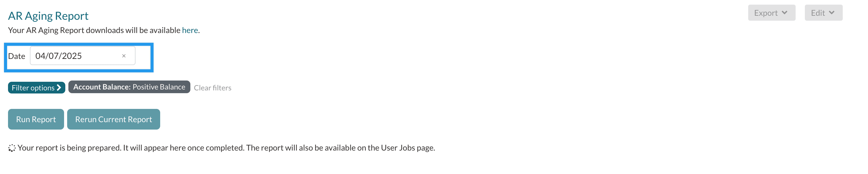Follow the "here" downloads link
The height and width of the screenshot is (174, 868).
coord(190,30)
